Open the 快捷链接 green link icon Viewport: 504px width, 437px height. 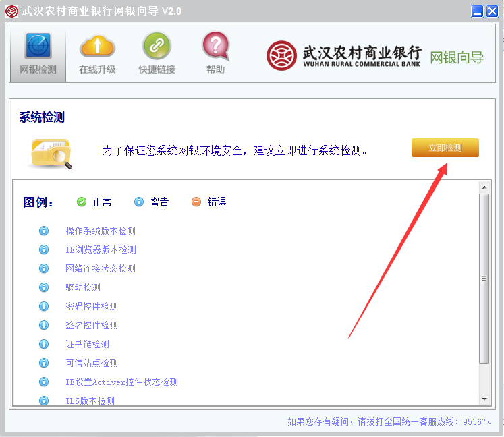click(x=157, y=45)
